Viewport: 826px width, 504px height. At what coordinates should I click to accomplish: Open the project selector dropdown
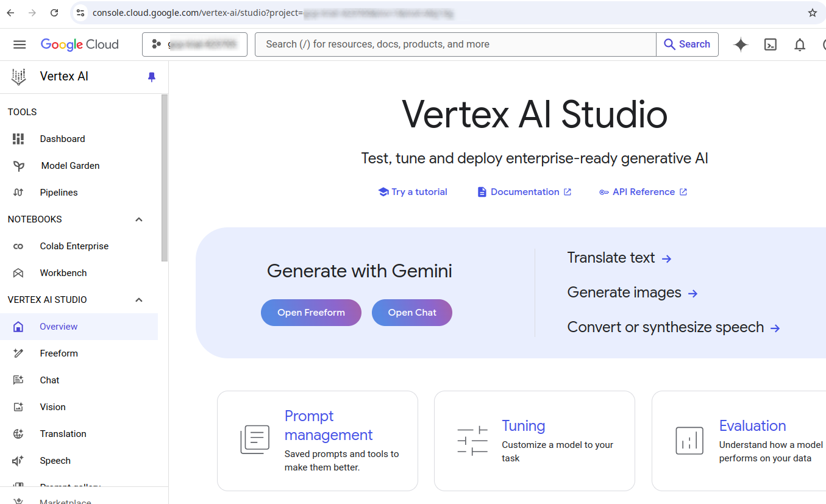click(194, 44)
